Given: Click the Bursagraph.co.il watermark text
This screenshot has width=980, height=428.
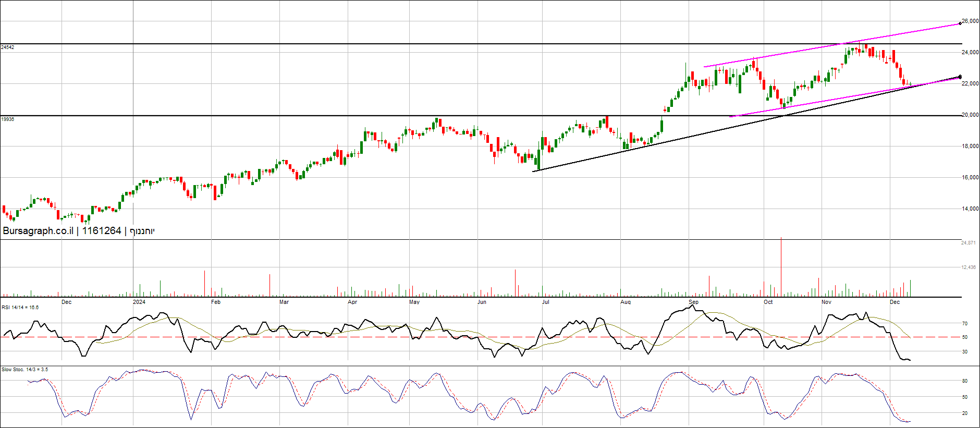Looking at the screenshot, I should [x=38, y=231].
